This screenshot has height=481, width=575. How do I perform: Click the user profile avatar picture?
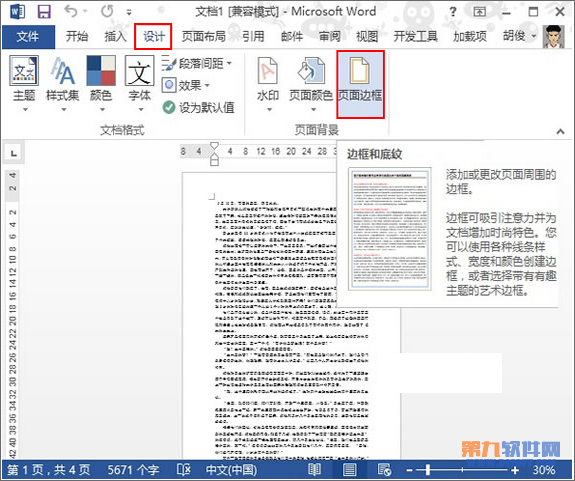click(x=553, y=37)
